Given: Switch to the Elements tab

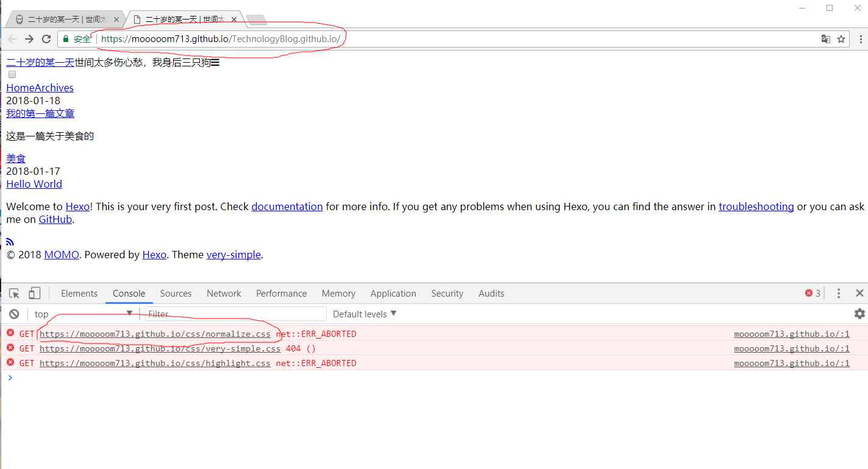Looking at the screenshot, I should point(79,294).
